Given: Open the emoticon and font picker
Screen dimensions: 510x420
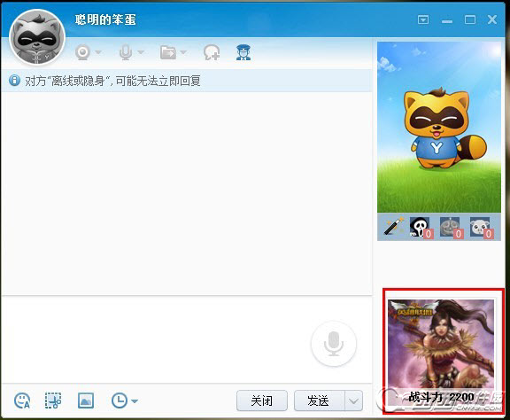Looking at the screenshot, I should coord(22,401).
